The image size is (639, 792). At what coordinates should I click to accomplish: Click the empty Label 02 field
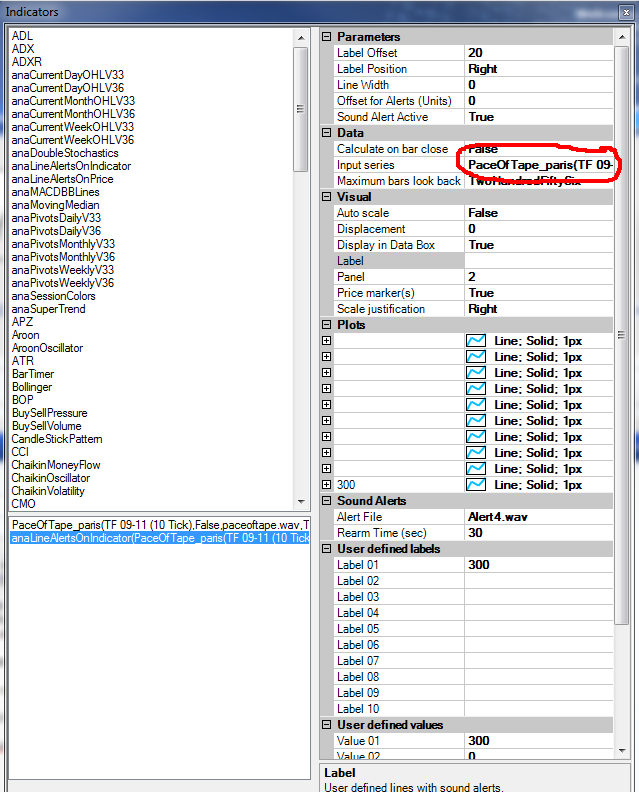(x=538, y=581)
